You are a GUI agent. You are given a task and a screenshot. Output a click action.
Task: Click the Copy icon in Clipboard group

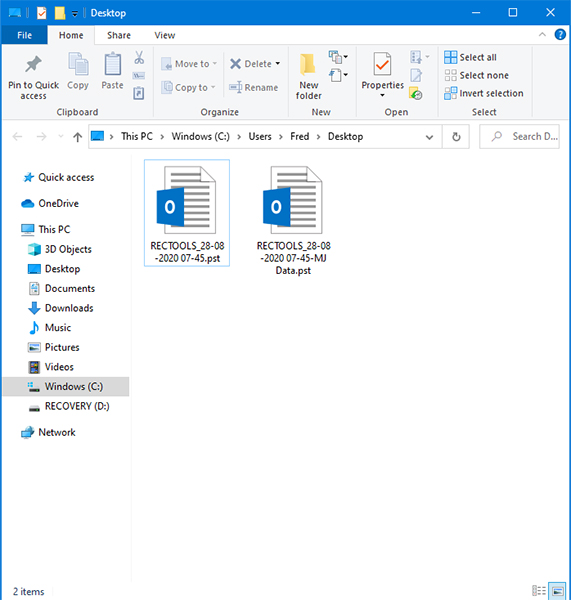pos(78,64)
